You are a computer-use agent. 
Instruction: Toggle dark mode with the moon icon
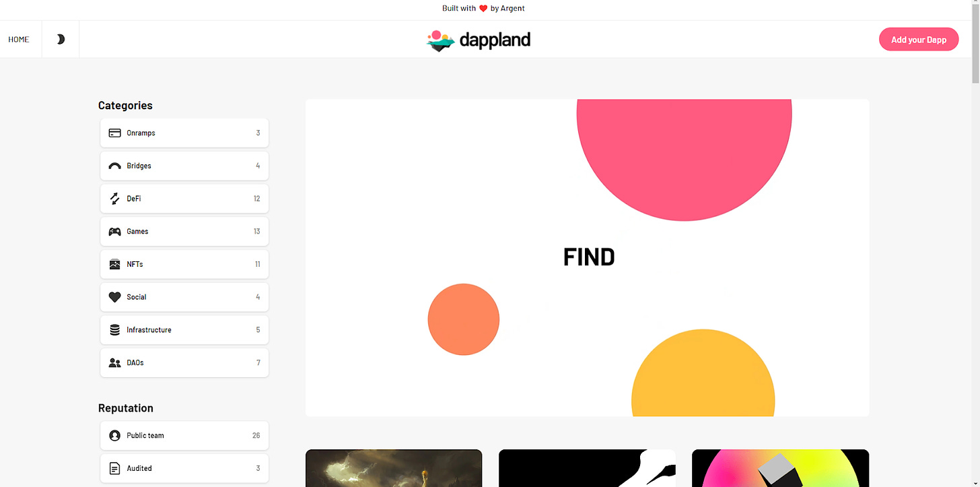[61, 39]
